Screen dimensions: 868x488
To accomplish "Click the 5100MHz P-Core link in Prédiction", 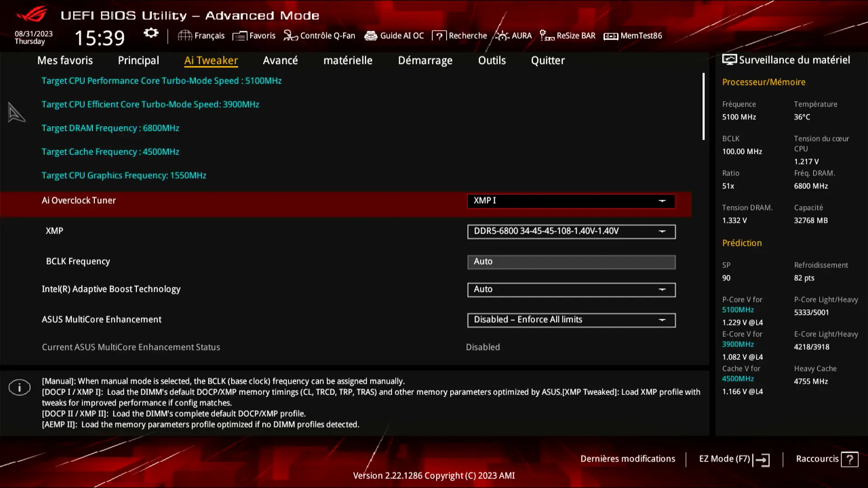I will (x=738, y=310).
